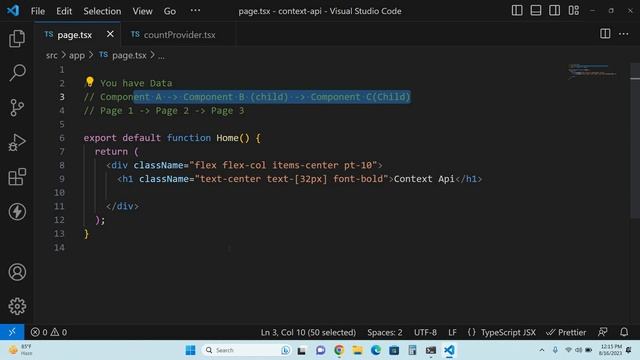
Task: Click the text 'Context Api' in h1
Action: point(424,179)
